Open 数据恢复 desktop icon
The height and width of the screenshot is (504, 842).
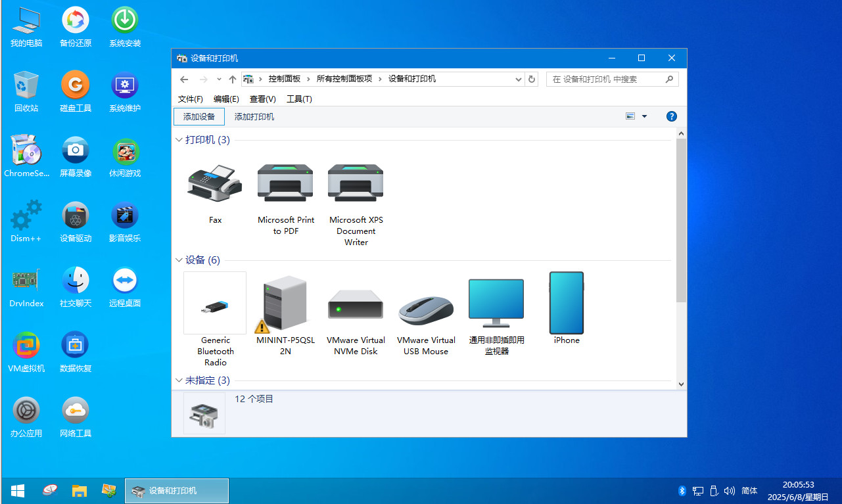[x=76, y=352]
